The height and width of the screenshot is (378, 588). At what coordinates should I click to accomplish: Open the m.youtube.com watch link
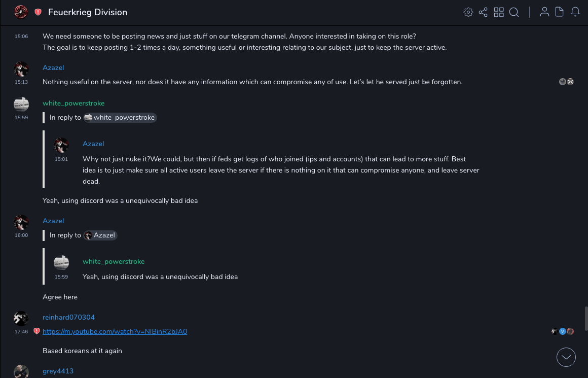(115, 331)
